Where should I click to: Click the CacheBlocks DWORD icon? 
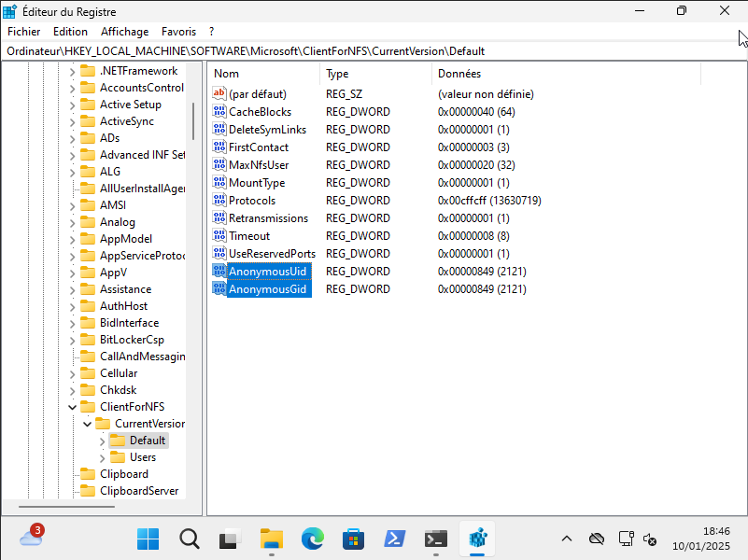click(219, 111)
